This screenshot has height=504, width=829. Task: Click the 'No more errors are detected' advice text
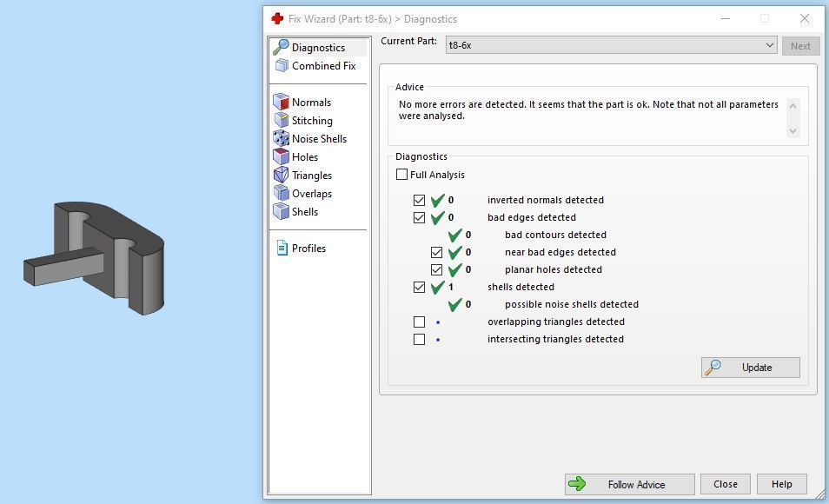tap(588, 110)
